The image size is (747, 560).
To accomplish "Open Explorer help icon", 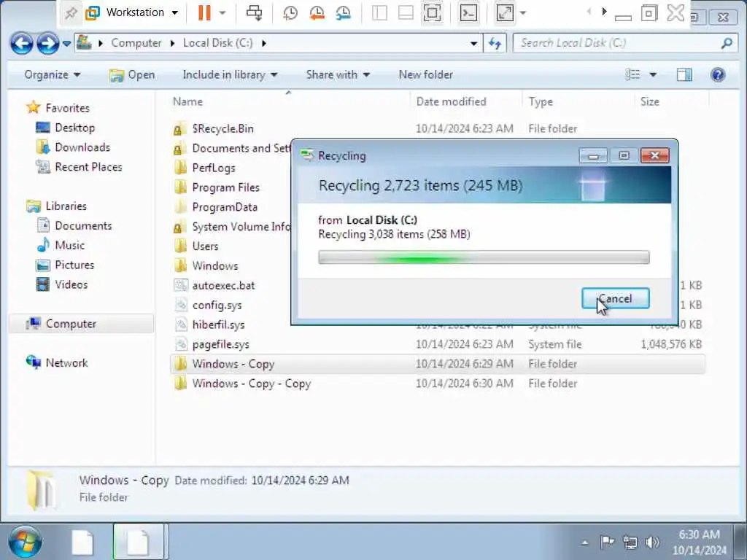I will 718,75.
